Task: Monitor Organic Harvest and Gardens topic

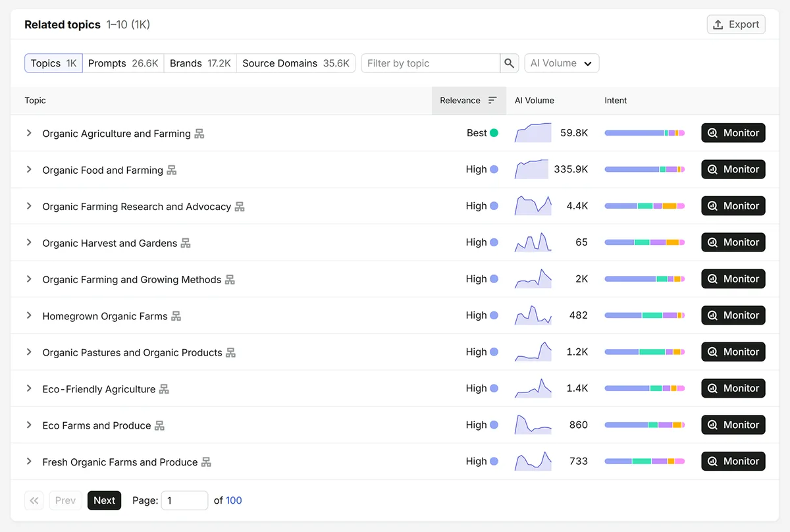Action: tap(733, 242)
